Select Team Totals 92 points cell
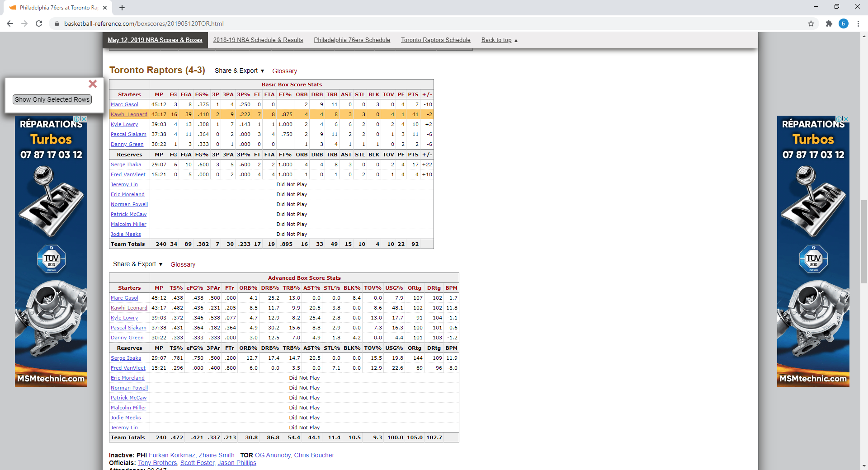Screen dimensions: 868x470 click(413, 244)
